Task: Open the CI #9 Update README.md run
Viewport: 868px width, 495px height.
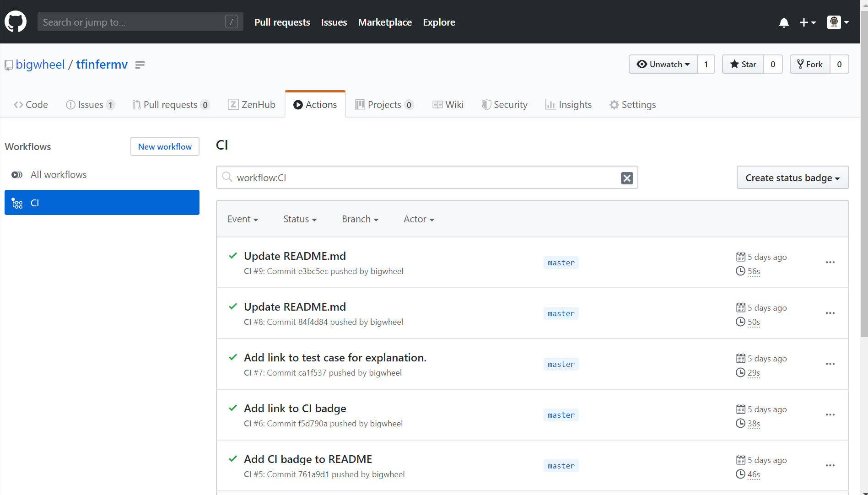Action: coord(295,256)
